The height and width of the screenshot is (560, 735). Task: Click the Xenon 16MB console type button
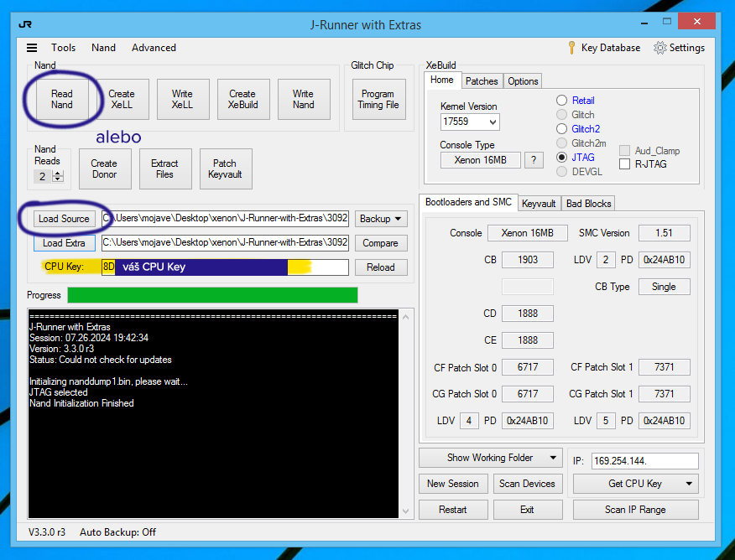(481, 160)
